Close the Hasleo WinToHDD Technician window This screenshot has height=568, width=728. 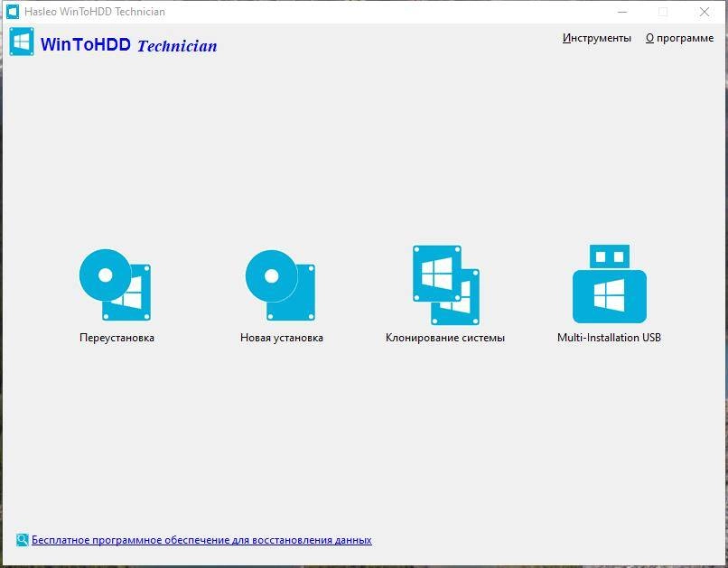coord(704,12)
